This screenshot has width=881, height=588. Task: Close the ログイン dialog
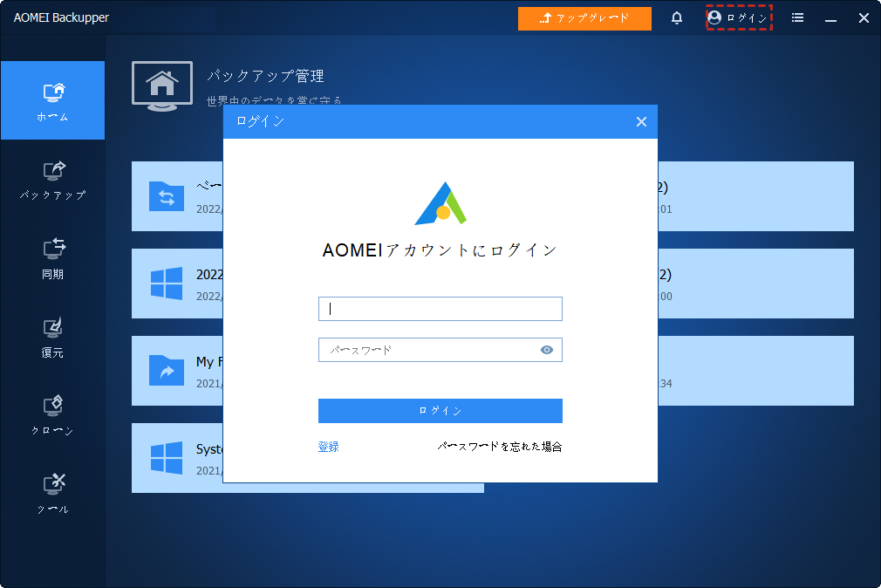(x=642, y=121)
